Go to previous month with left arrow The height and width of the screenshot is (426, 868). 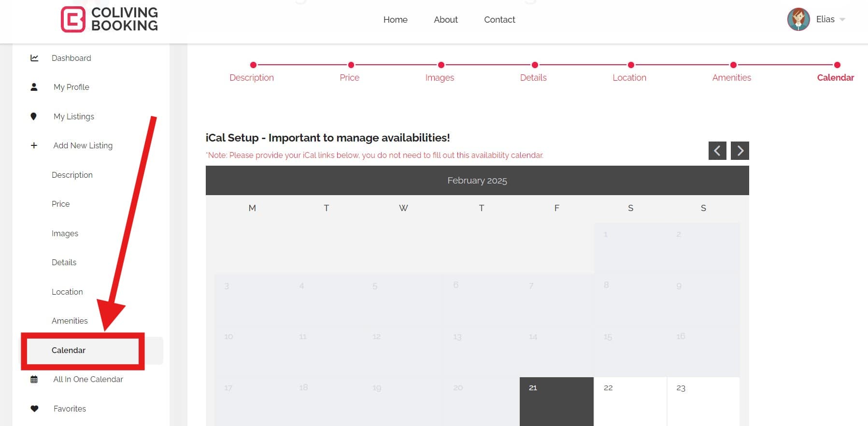pos(717,151)
